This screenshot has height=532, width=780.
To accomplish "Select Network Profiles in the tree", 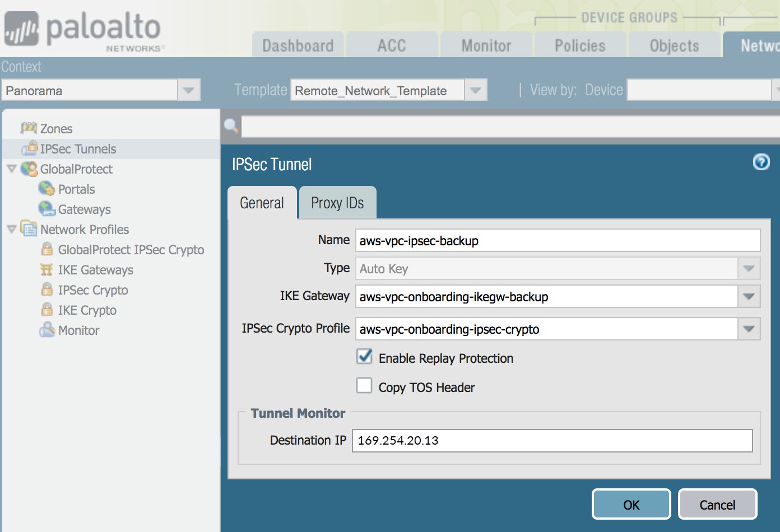I will [84, 230].
